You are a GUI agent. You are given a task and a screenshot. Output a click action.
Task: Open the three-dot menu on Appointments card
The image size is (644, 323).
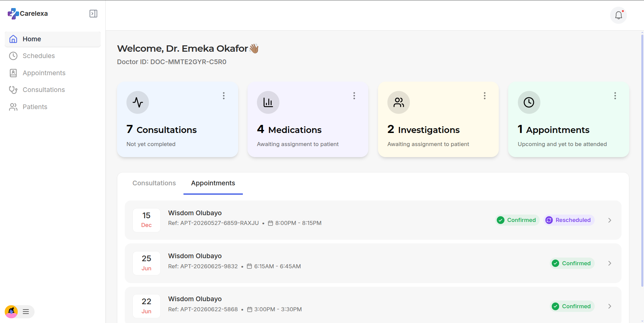pyautogui.click(x=615, y=96)
